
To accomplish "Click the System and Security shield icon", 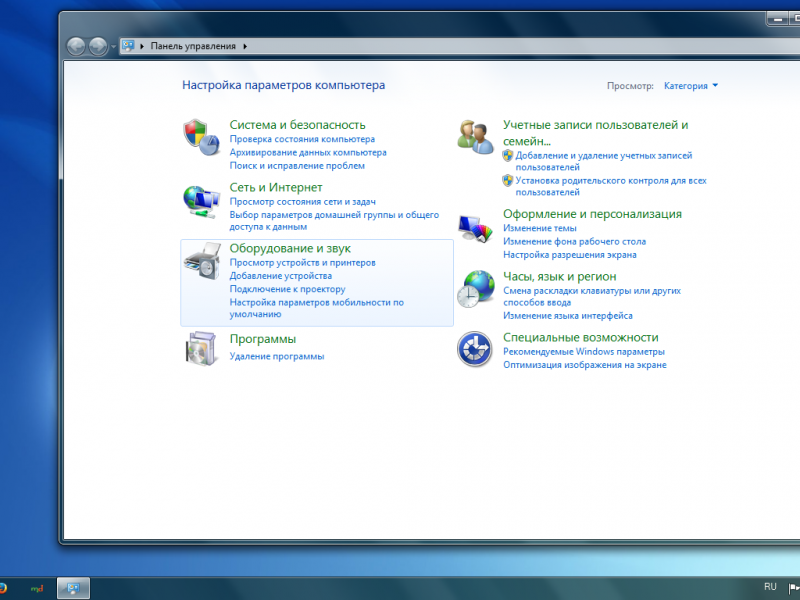I will click(x=201, y=137).
